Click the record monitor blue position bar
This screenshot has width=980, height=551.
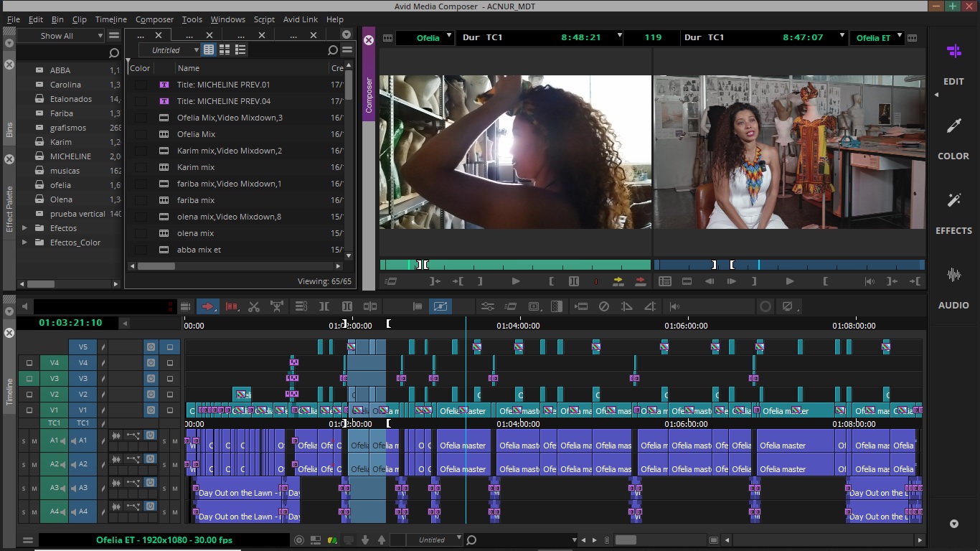[x=789, y=265]
